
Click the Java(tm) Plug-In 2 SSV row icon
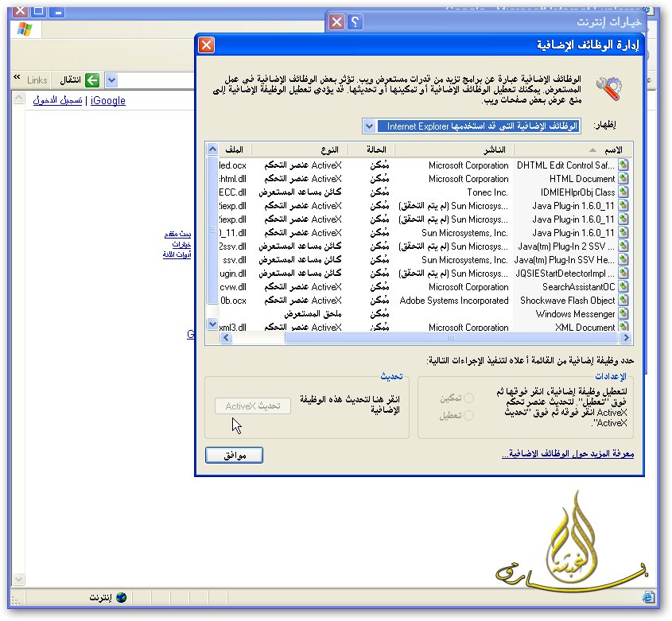tap(623, 246)
